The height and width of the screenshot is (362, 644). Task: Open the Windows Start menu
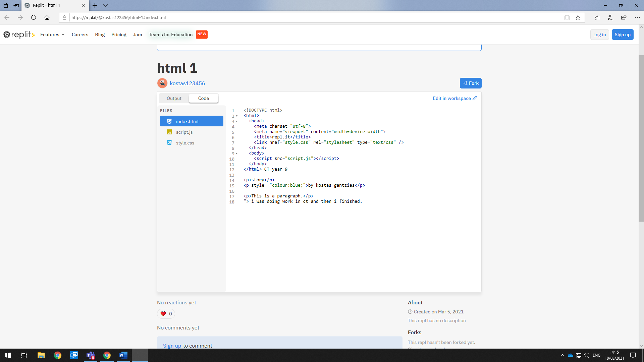(x=8, y=355)
